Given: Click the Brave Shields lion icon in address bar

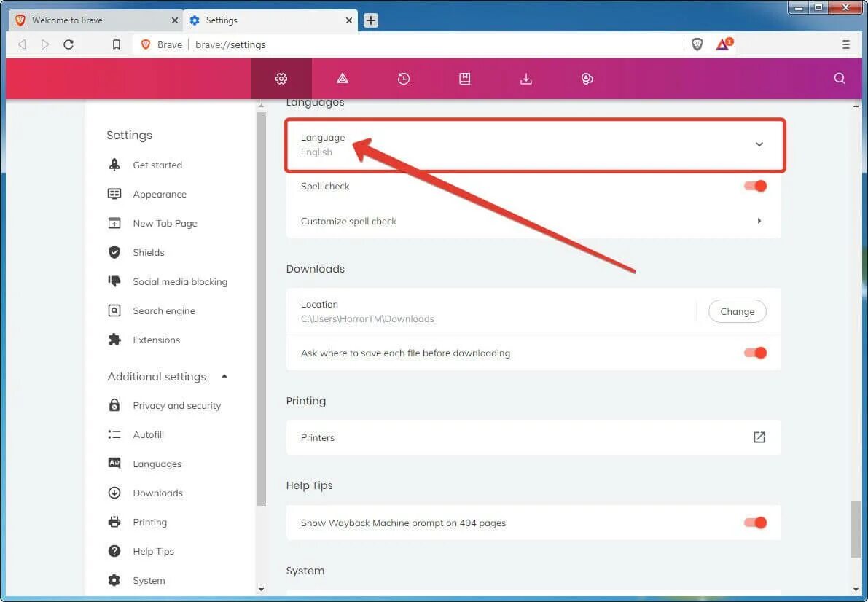Looking at the screenshot, I should click(x=697, y=45).
